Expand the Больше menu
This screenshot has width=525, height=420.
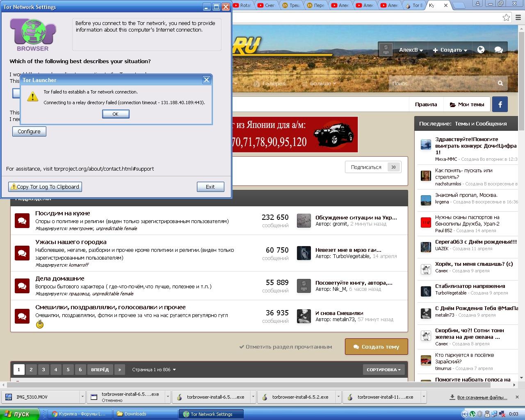point(319,83)
